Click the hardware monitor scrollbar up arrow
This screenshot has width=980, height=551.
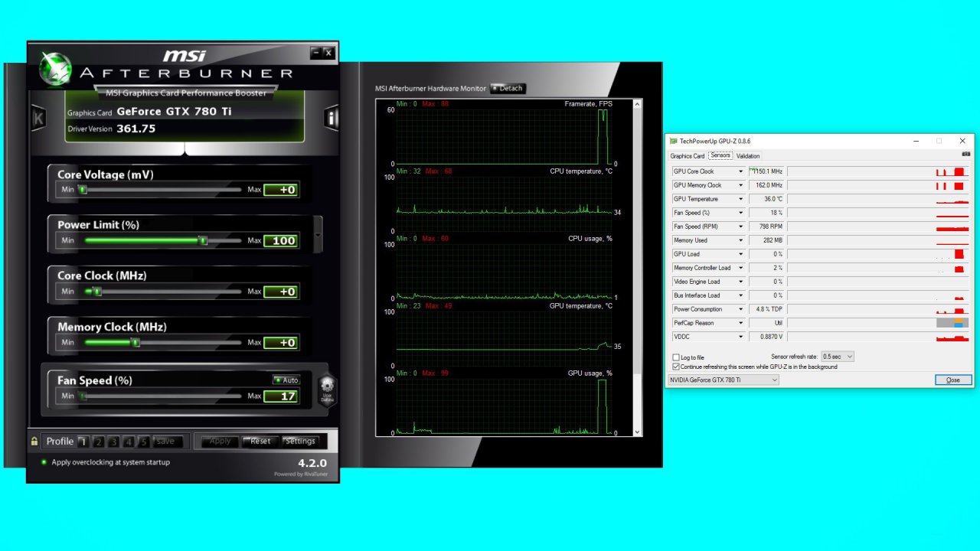coord(638,104)
